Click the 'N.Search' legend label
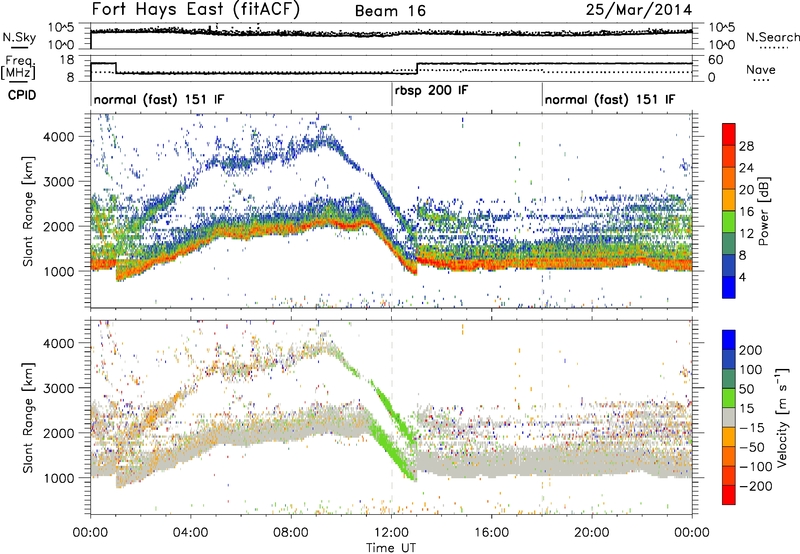The height and width of the screenshot is (554, 800). 772,37
